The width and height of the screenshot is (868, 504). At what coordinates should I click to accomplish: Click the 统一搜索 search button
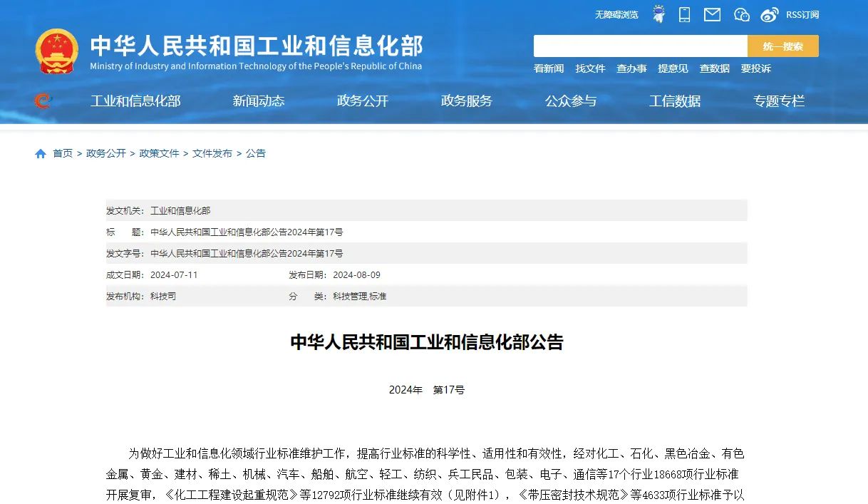[x=783, y=46]
